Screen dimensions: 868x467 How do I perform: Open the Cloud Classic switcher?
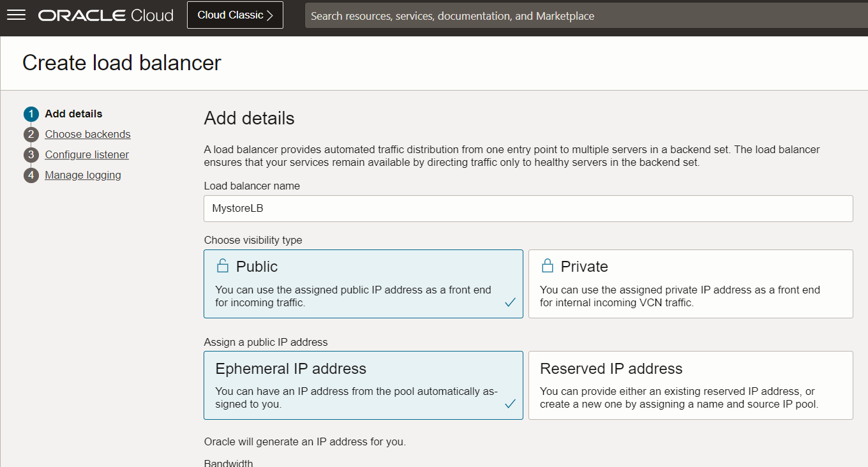pos(235,15)
